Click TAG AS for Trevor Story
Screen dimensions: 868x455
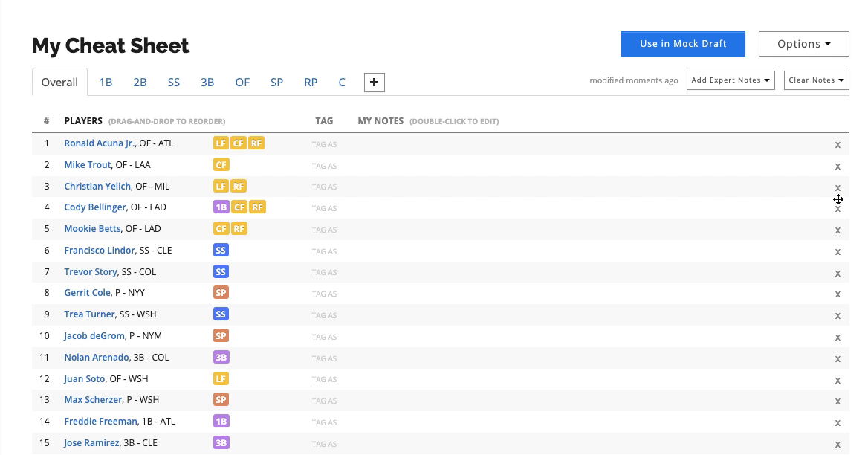(x=325, y=272)
